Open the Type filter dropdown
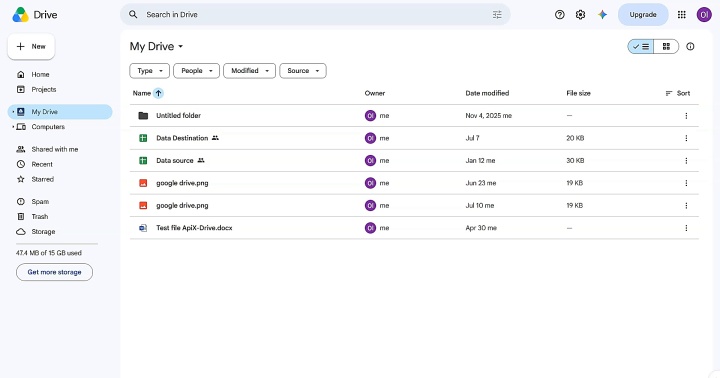This screenshot has width=720, height=378. (x=150, y=71)
